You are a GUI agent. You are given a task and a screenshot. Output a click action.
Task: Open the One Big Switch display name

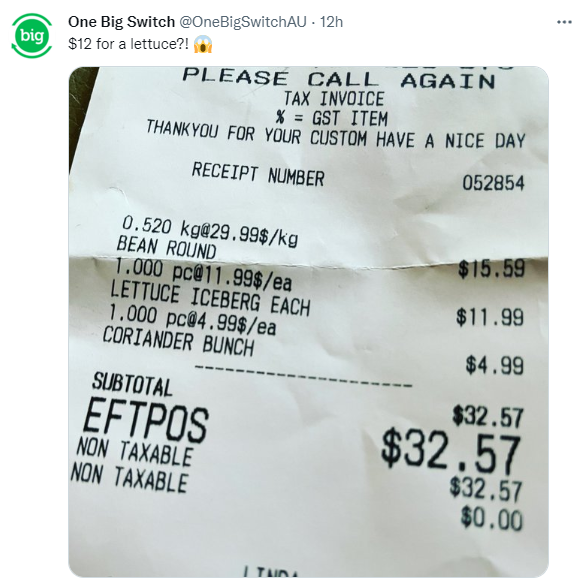click(122, 22)
